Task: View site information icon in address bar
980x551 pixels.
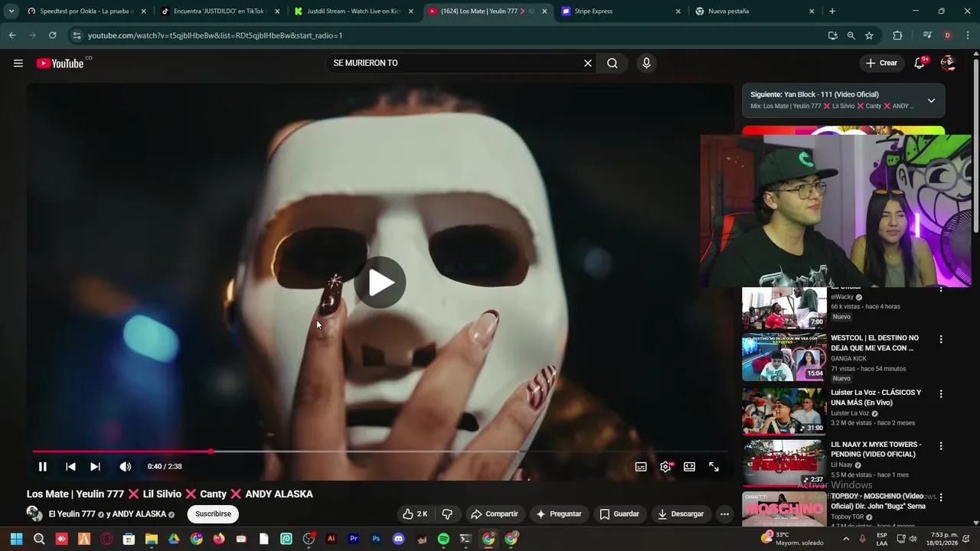Action: [75, 35]
